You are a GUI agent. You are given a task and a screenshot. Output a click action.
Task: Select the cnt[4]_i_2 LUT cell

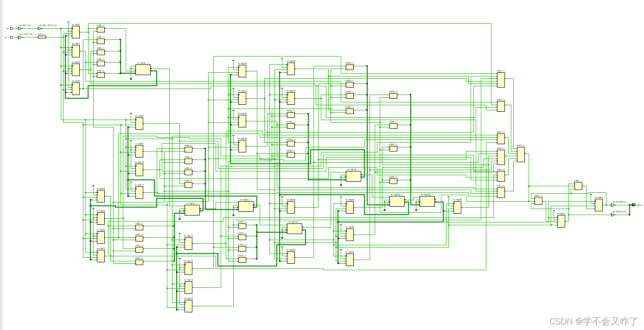(139, 228)
